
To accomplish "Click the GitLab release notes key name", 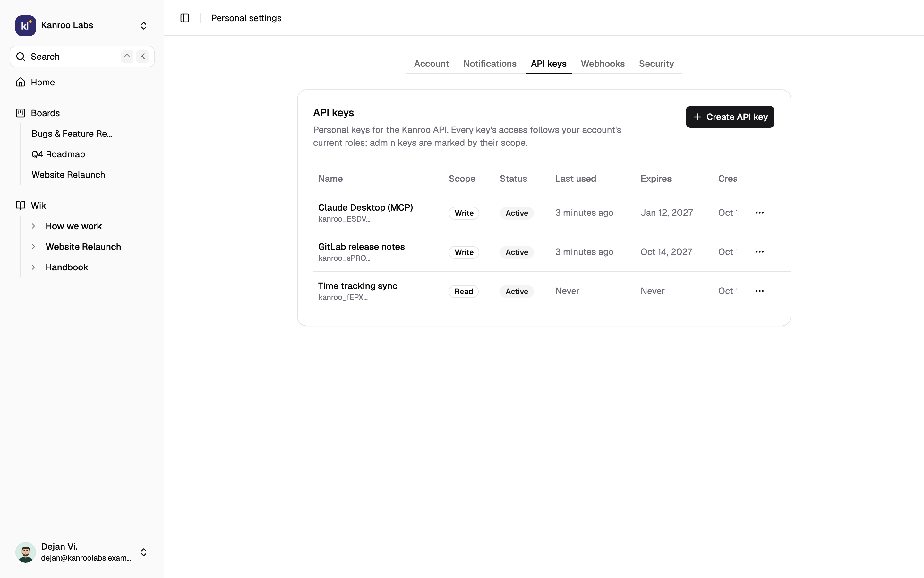I will pyautogui.click(x=361, y=247).
